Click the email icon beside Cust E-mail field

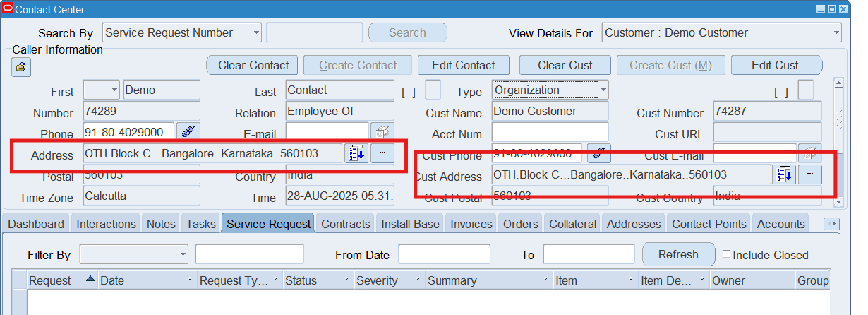(x=810, y=153)
